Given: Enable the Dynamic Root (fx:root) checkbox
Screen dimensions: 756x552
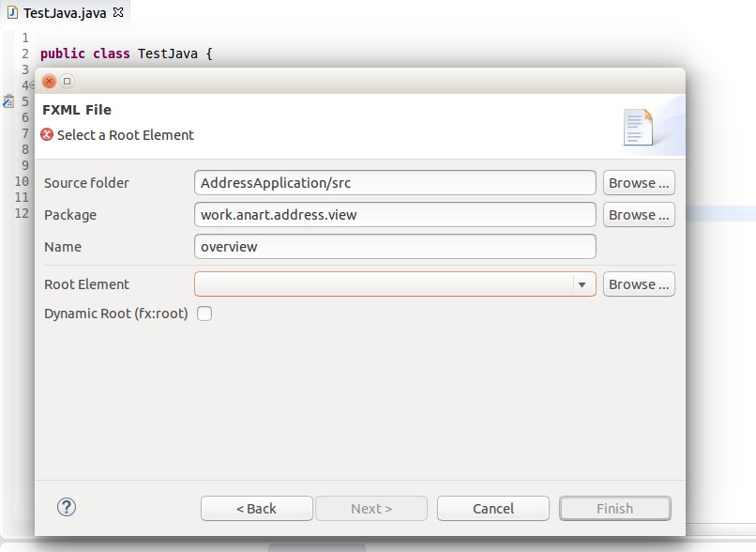Looking at the screenshot, I should (x=204, y=314).
